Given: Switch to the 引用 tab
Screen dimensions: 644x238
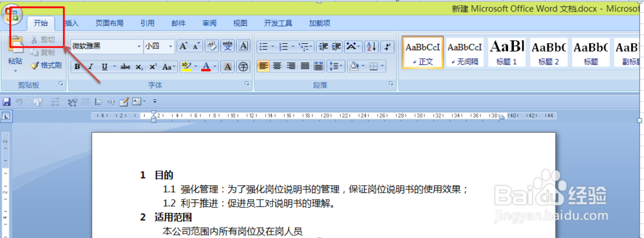Looking at the screenshot, I should 147,23.
